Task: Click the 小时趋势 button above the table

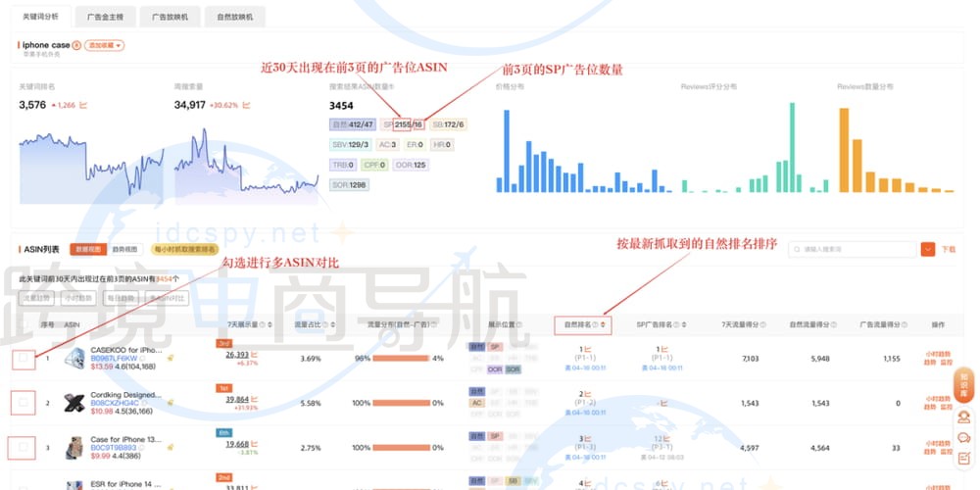Action: [x=78, y=298]
